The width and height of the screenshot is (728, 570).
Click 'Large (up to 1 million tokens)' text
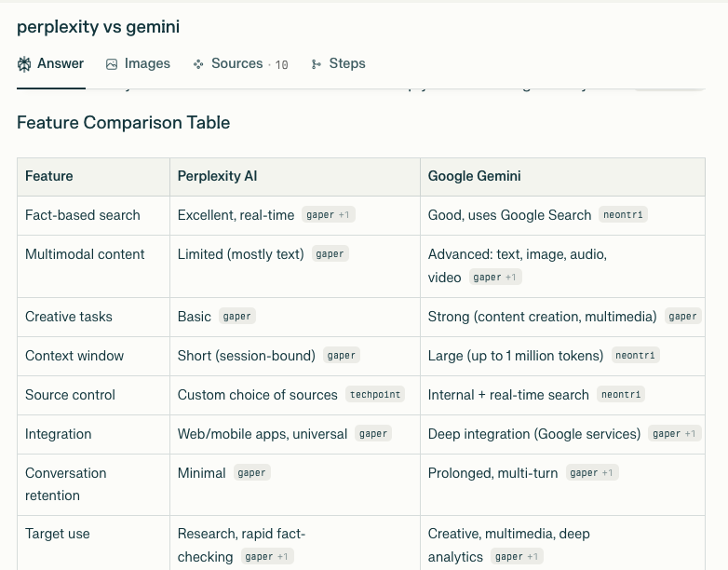click(516, 356)
